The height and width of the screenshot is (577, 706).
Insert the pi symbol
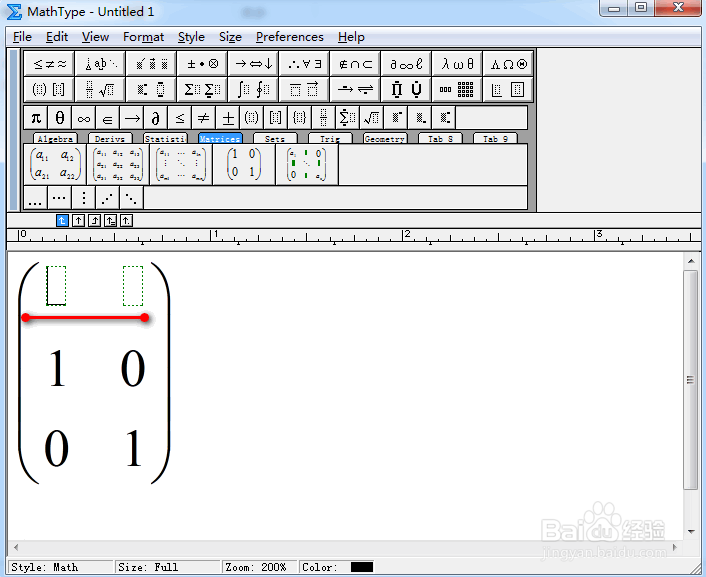coord(36,118)
